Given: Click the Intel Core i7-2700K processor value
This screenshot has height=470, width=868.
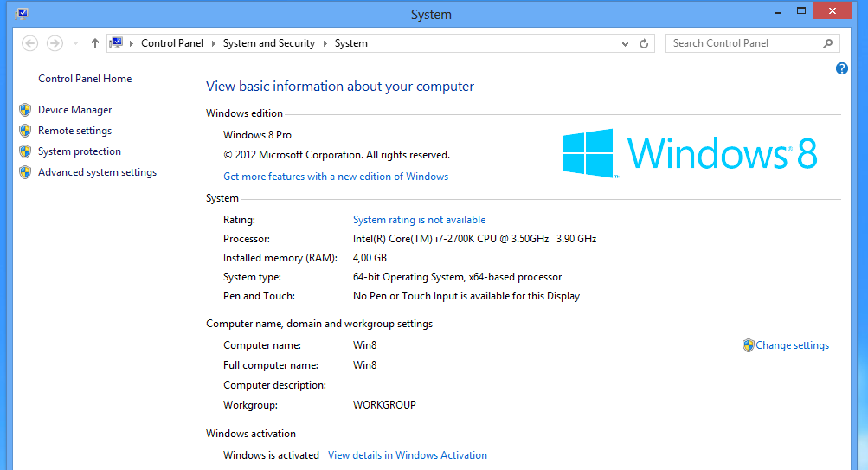Looking at the screenshot, I should click(x=474, y=239).
